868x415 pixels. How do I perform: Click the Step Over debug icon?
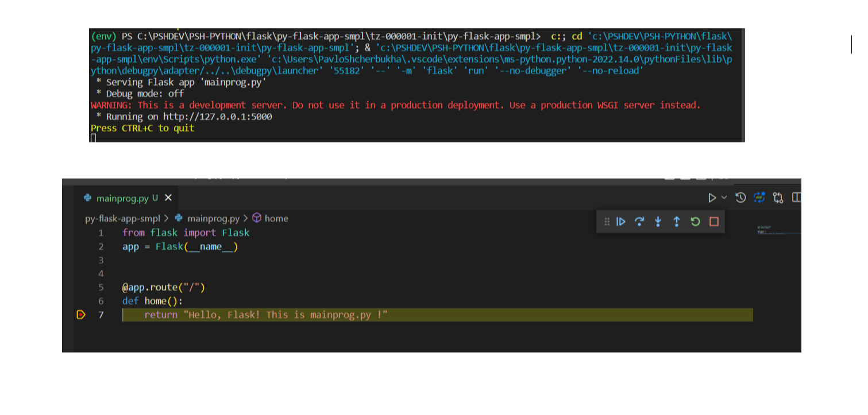pos(639,222)
